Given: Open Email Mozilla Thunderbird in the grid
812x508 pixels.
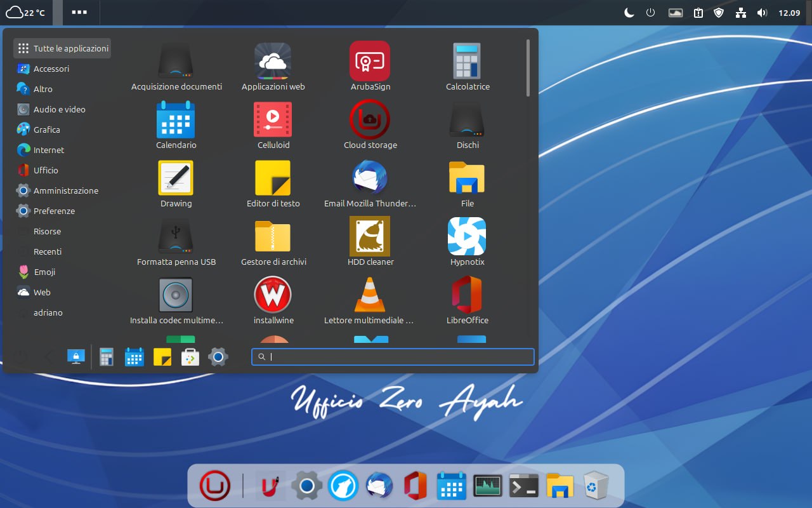Looking at the screenshot, I should point(370,184).
